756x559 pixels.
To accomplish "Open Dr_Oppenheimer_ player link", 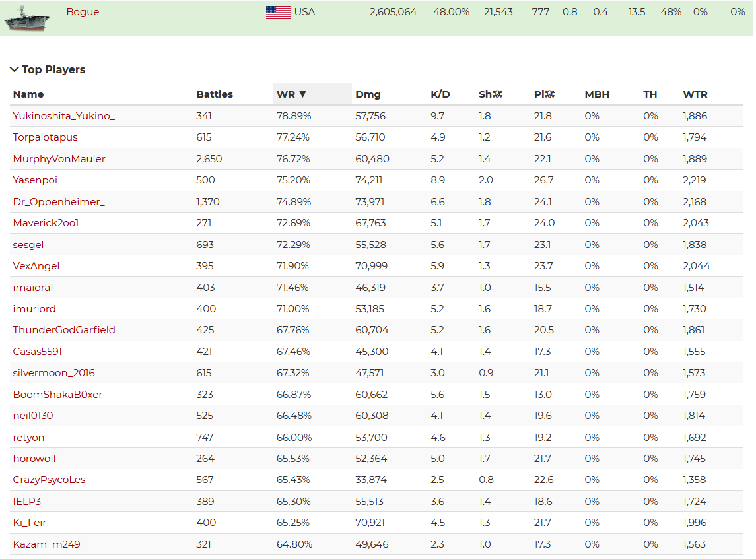I will tap(59, 202).
